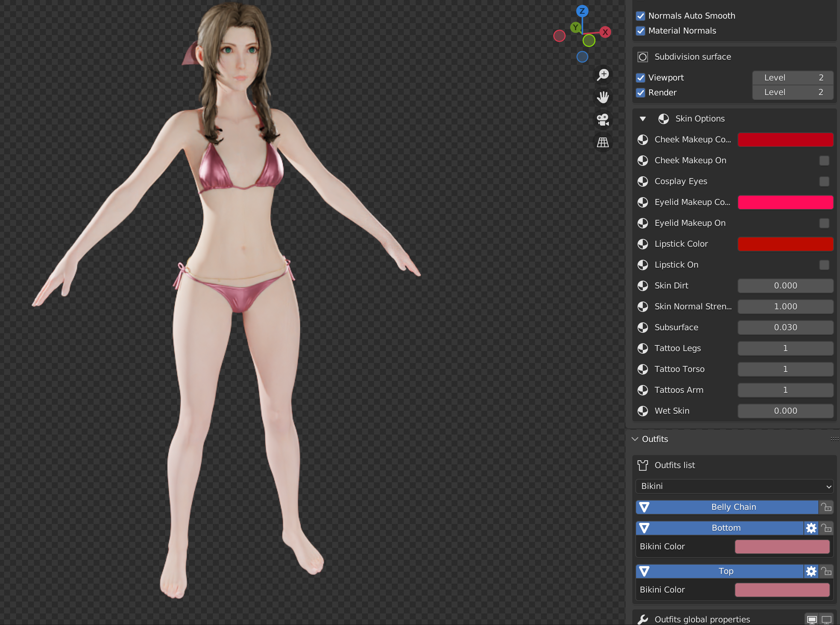
Task: Click the material icon beside Subsurface
Action: (642, 328)
